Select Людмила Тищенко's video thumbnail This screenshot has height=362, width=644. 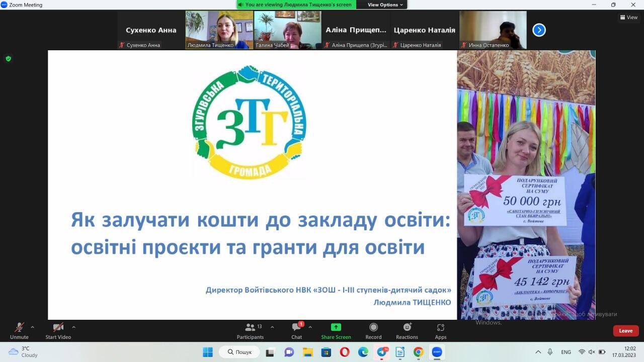coord(219,30)
